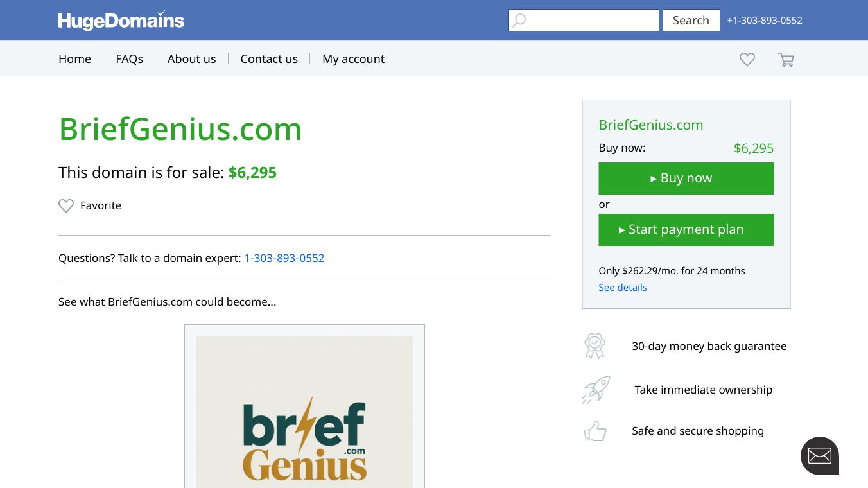
Task: Open My account page
Action: pyautogui.click(x=353, y=59)
